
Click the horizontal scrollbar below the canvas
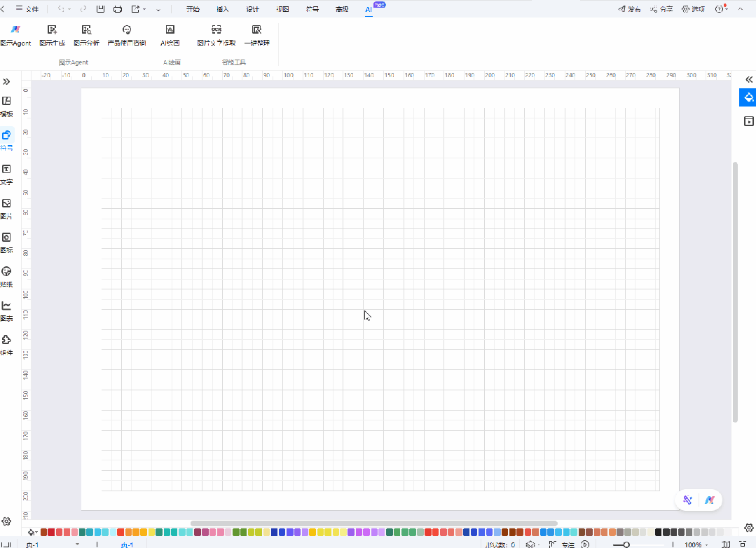tap(373, 523)
